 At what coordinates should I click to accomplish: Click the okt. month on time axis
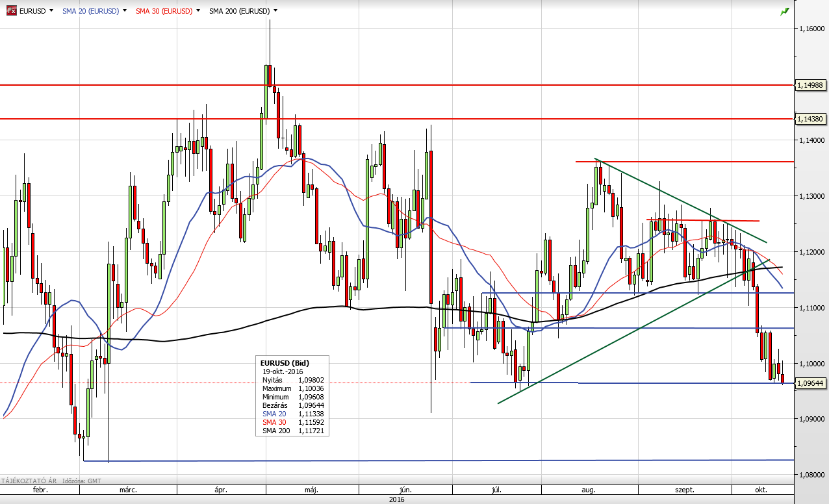pyautogui.click(x=761, y=490)
